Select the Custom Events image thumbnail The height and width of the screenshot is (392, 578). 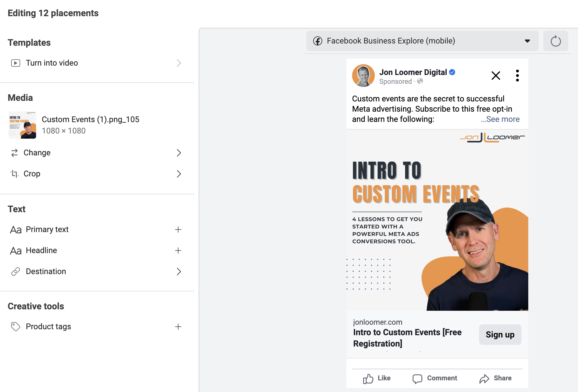coord(22,125)
